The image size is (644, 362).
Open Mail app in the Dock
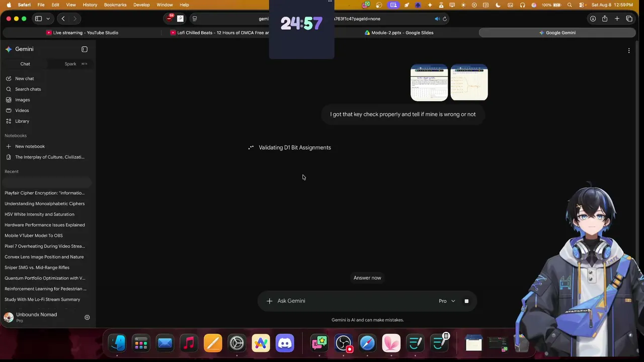tap(165, 343)
